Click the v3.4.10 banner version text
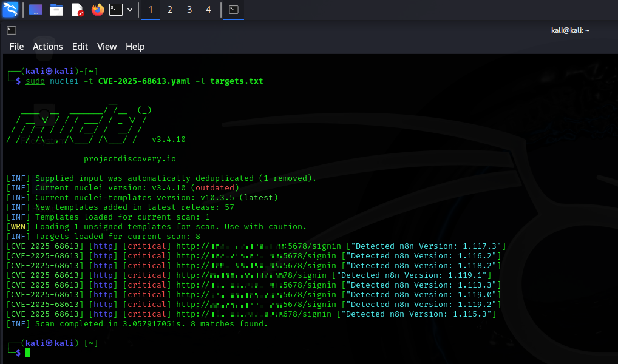Viewport: 618px width, 364px height. point(169,140)
